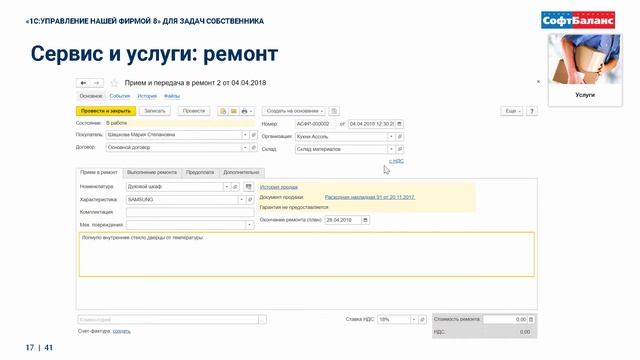Switch to the Дополнительно tab
This screenshot has height=360, width=640.
point(241,173)
